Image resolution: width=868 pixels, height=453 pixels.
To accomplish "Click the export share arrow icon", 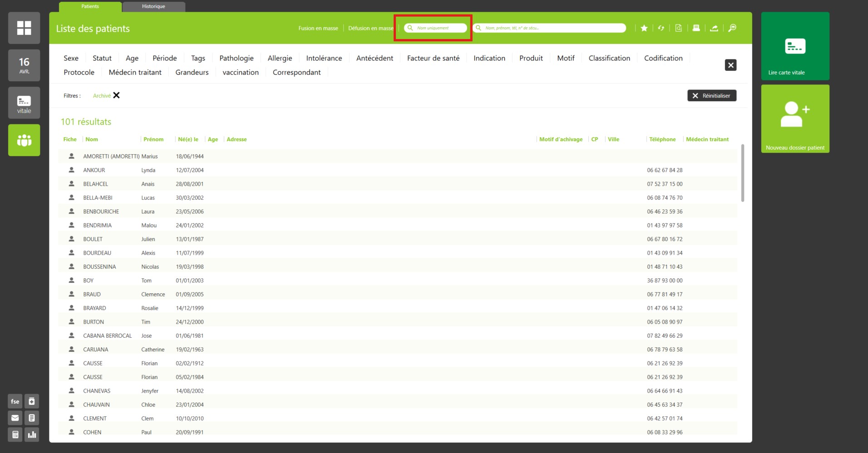I will [714, 28].
